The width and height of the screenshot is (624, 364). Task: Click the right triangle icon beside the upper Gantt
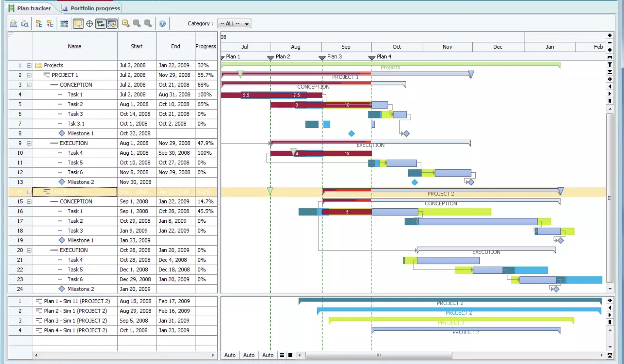[x=610, y=94]
